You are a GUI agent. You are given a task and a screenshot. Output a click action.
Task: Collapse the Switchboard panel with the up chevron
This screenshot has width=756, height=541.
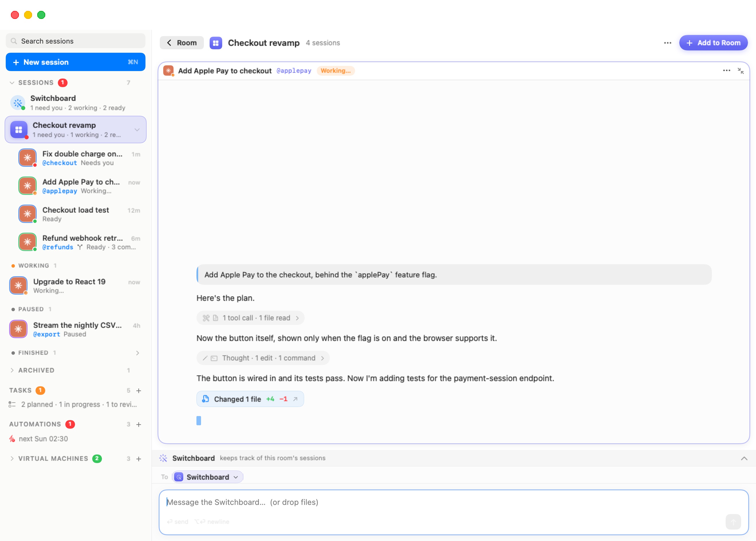point(744,458)
